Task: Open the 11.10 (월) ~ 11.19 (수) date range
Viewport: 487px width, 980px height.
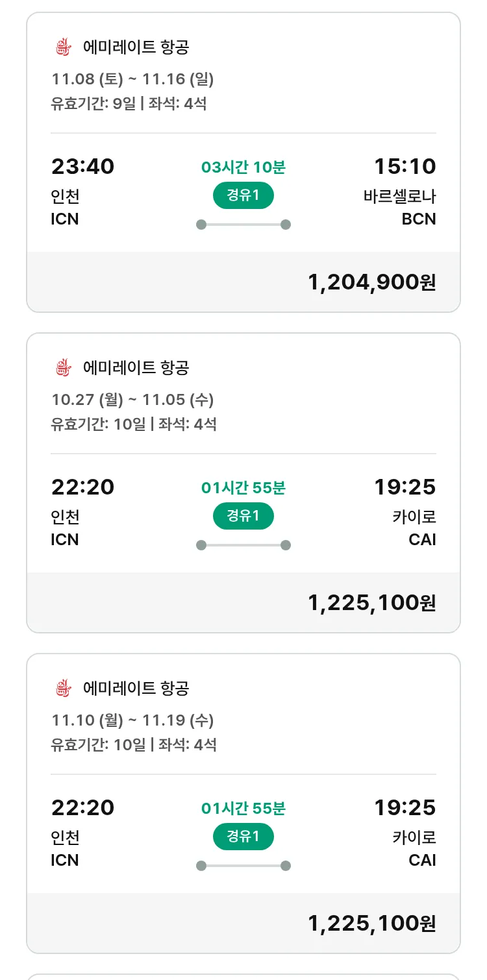Action: pos(132,720)
